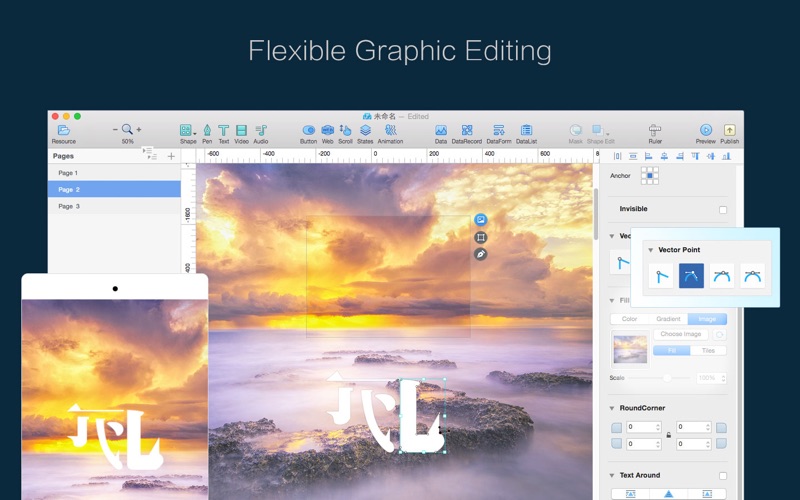Insert an Audio element

[x=261, y=134]
